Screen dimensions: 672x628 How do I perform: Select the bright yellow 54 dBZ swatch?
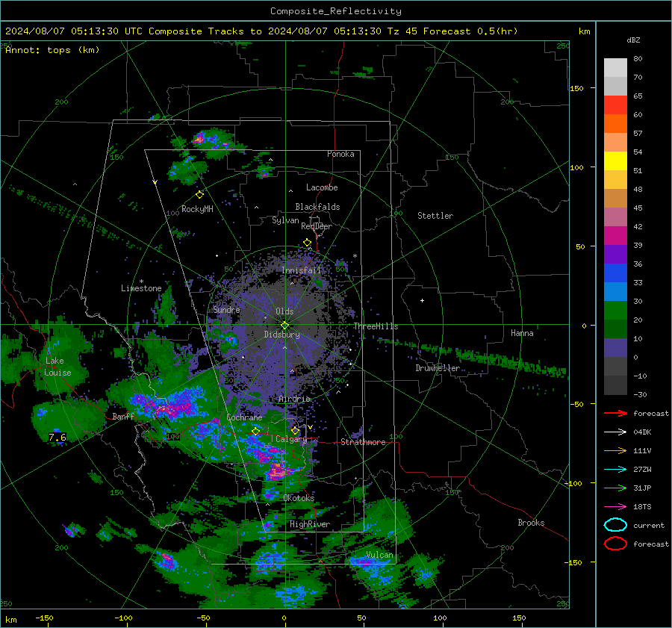pyautogui.click(x=615, y=161)
